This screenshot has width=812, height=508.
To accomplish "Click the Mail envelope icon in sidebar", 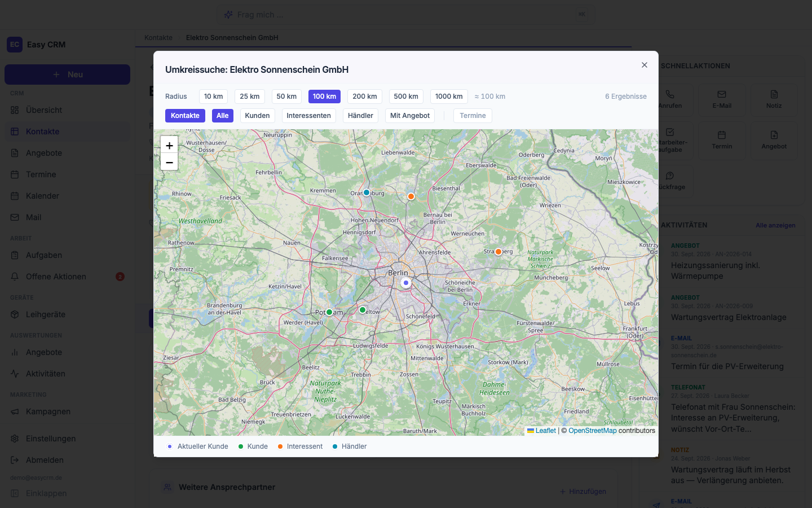I will pyautogui.click(x=15, y=217).
